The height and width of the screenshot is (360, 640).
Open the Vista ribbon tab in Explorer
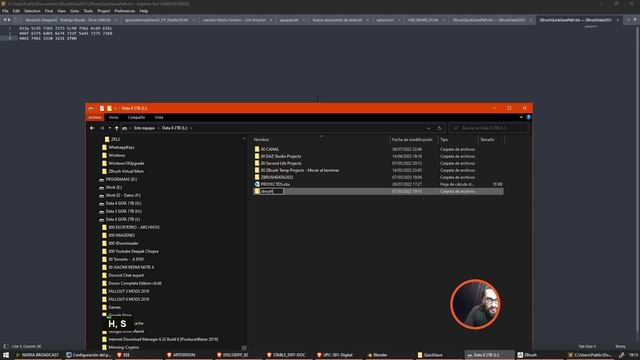[x=159, y=118]
